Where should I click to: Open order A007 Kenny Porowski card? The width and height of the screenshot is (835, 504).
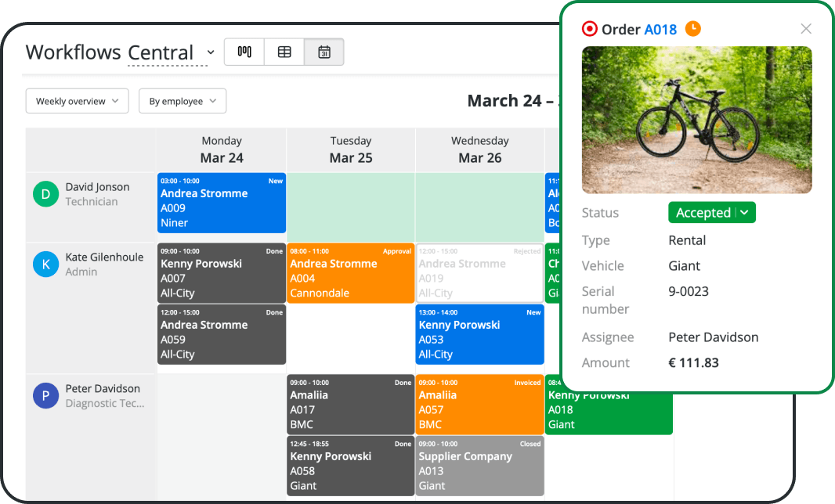pyautogui.click(x=222, y=273)
